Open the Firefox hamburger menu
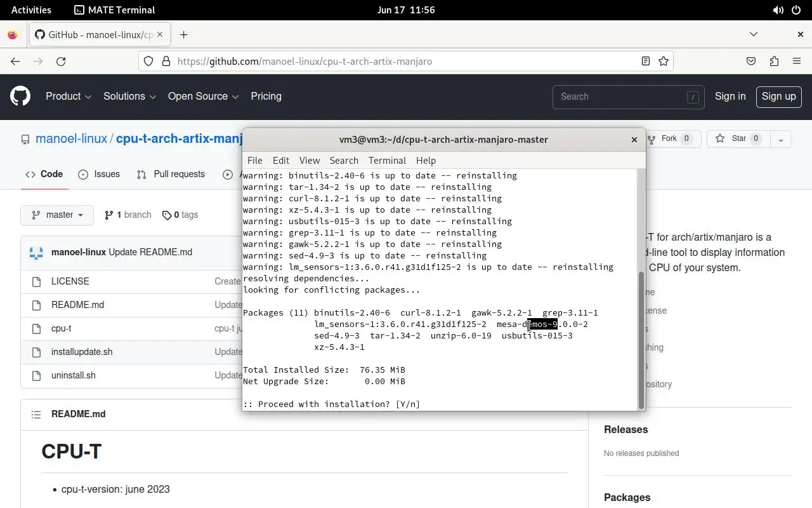812x508 pixels. [797, 62]
